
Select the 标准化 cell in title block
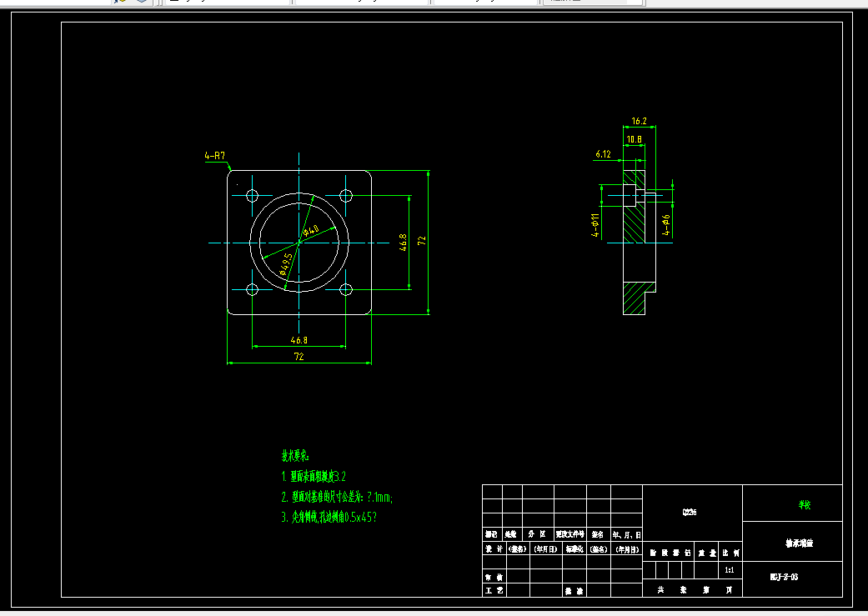[574, 549]
